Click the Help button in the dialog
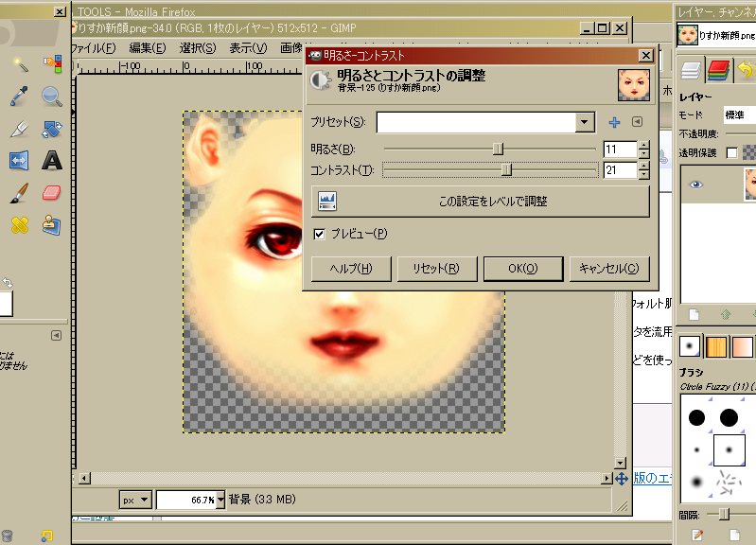Image resolution: width=756 pixels, height=545 pixels. [351, 269]
